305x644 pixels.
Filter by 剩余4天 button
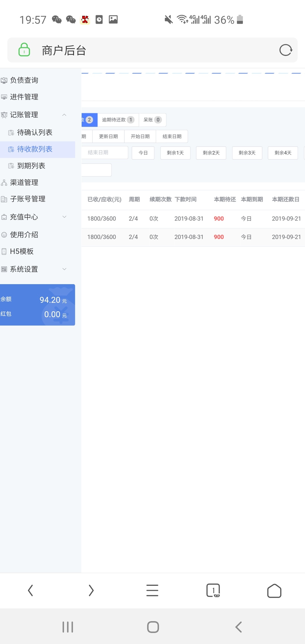click(283, 153)
